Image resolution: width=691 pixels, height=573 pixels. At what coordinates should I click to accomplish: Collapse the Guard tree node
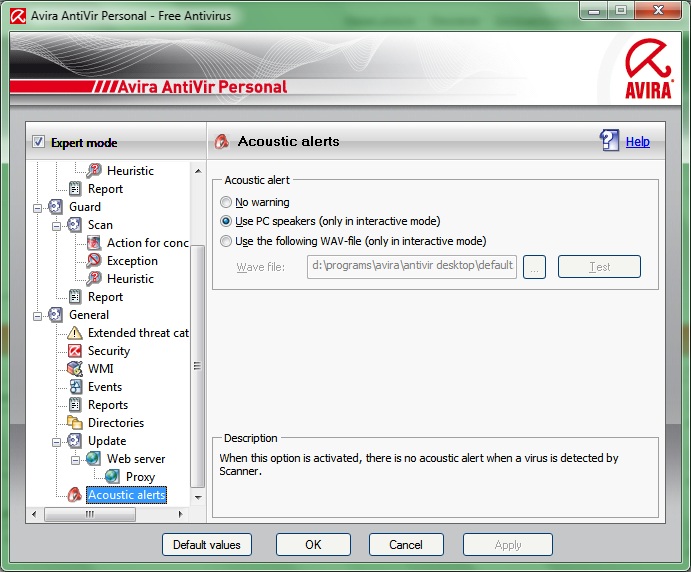pos(37,208)
